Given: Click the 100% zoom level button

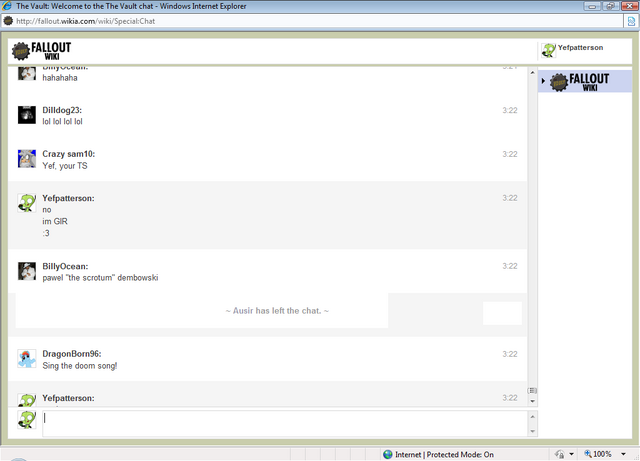Looking at the screenshot, I should pyautogui.click(x=598, y=454).
